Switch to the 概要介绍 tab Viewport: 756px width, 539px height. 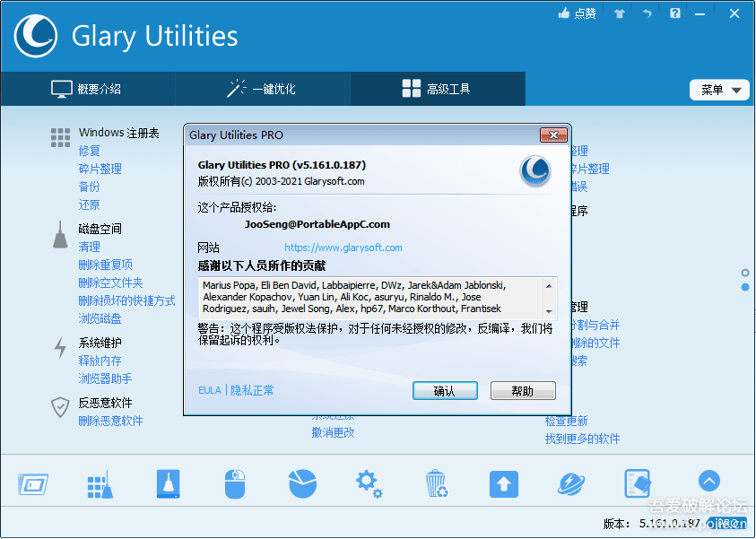87,89
